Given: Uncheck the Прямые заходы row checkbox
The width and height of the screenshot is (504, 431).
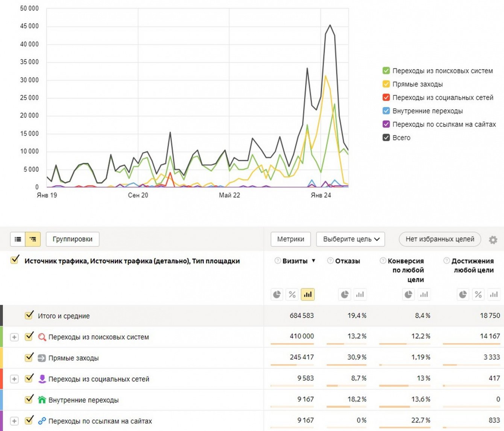Looking at the screenshot, I should click(29, 357).
